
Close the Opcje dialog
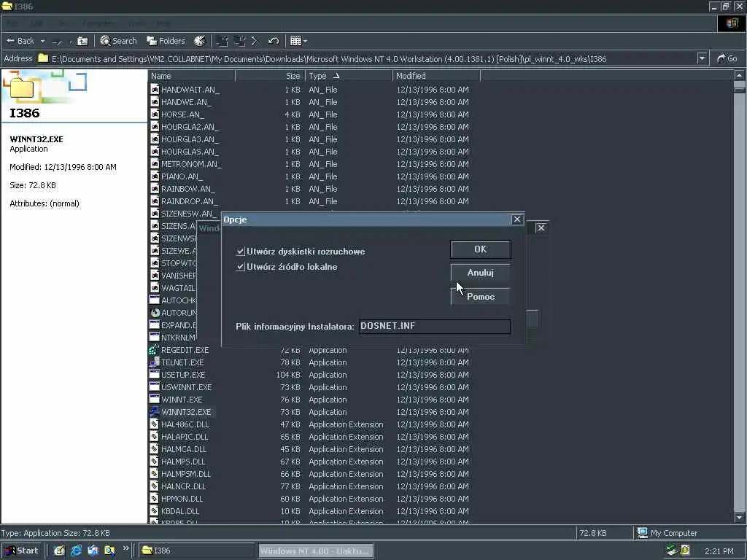click(517, 219)
